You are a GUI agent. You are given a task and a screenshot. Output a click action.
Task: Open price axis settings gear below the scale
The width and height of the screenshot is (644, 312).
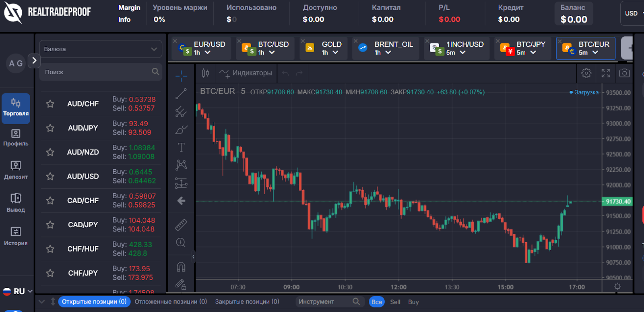[x=617, y=286]
